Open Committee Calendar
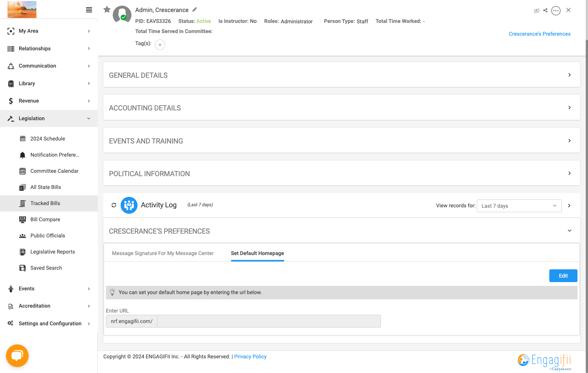588x373 pixels. 49,171
